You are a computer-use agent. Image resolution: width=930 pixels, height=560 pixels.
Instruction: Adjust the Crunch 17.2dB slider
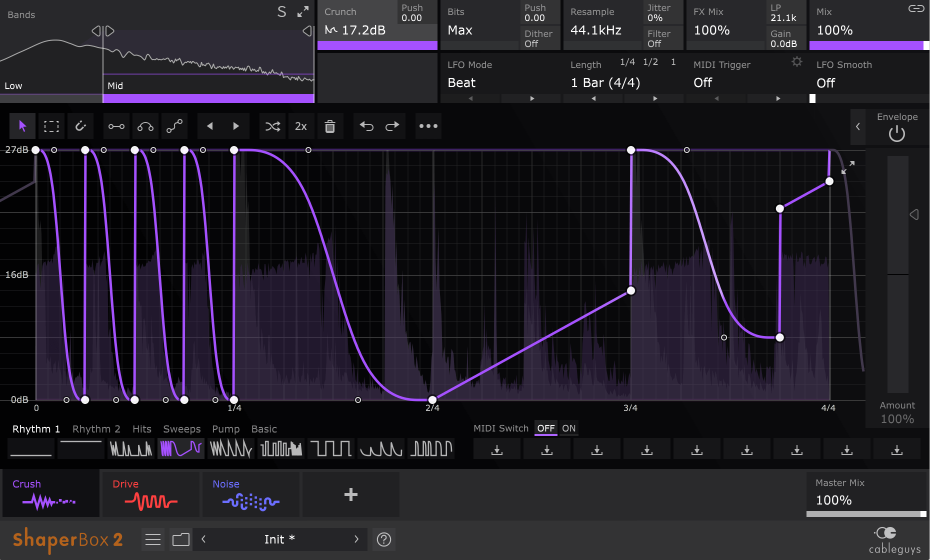(377, 45)
